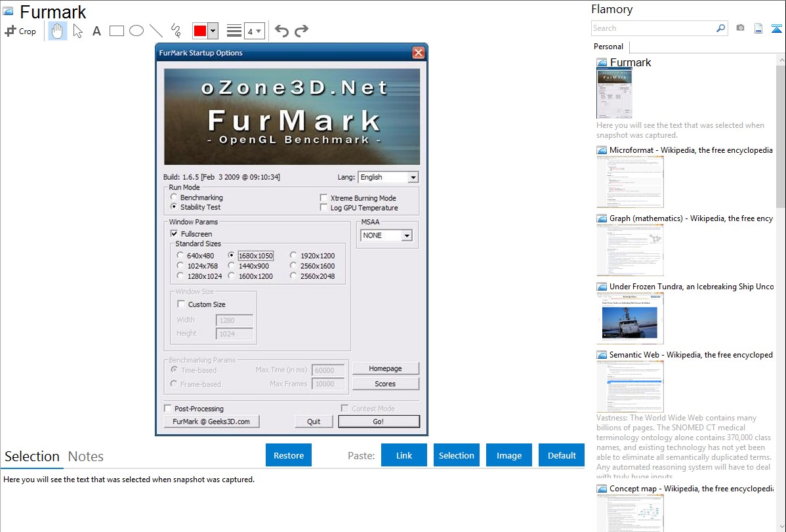786x532 pixels.
Task: Click the Paste Image button
Action: (509, 455)
